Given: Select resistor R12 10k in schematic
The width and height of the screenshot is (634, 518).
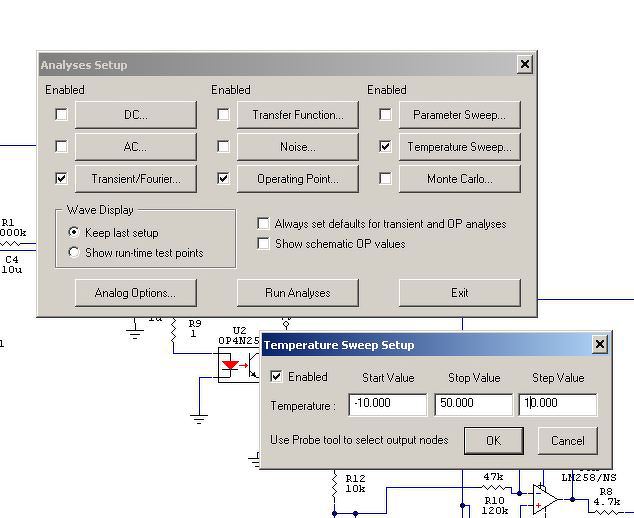Looking at the screenshot, I should click(335, 483).
